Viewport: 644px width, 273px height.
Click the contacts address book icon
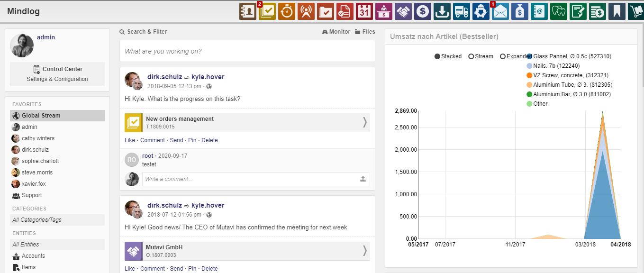(x=247, y=11)
